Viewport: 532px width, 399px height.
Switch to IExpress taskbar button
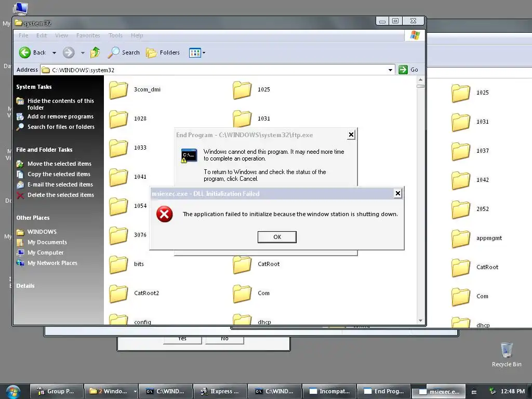(220, 391)
